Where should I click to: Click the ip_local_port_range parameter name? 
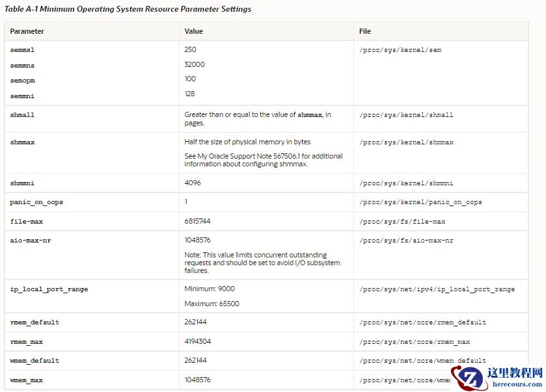click(49, 289)
